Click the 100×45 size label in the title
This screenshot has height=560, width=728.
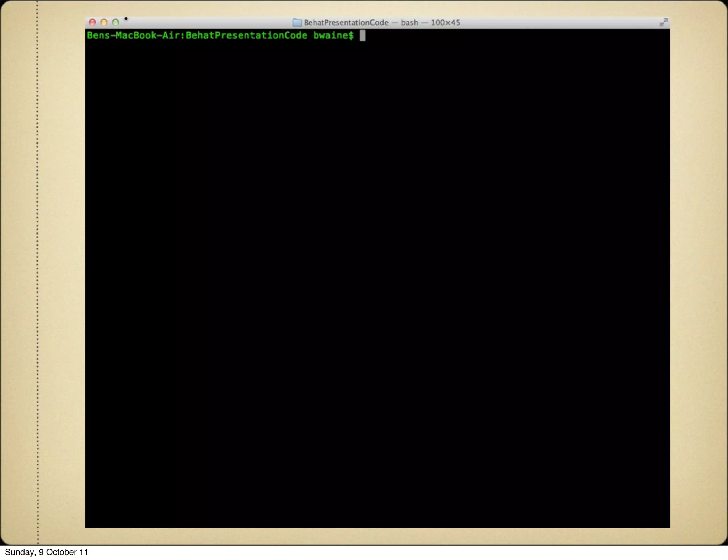pos(445,23)
